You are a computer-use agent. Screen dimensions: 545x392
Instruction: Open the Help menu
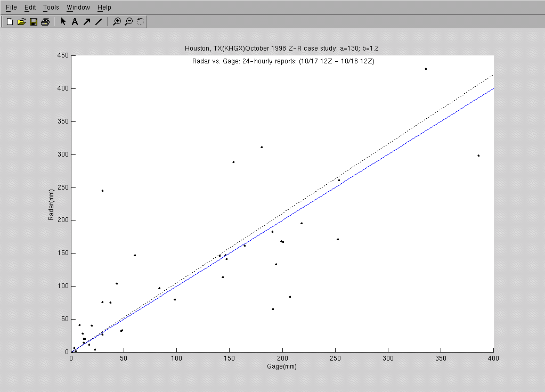click(104, 7)
